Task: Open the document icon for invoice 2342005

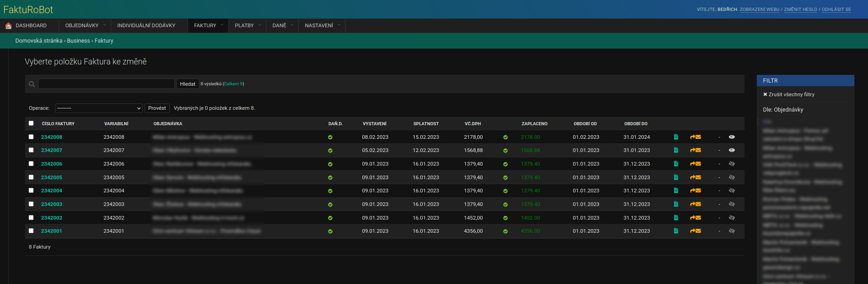Action: [676, 177]
